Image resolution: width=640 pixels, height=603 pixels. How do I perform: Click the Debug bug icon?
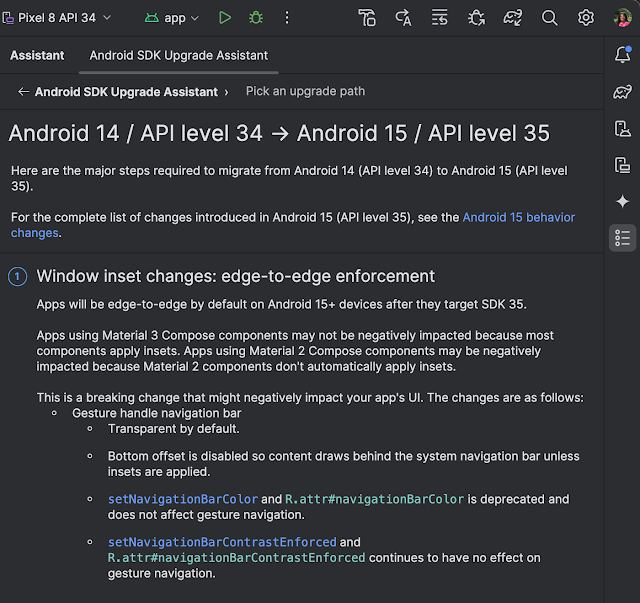(x=256, y=18)
